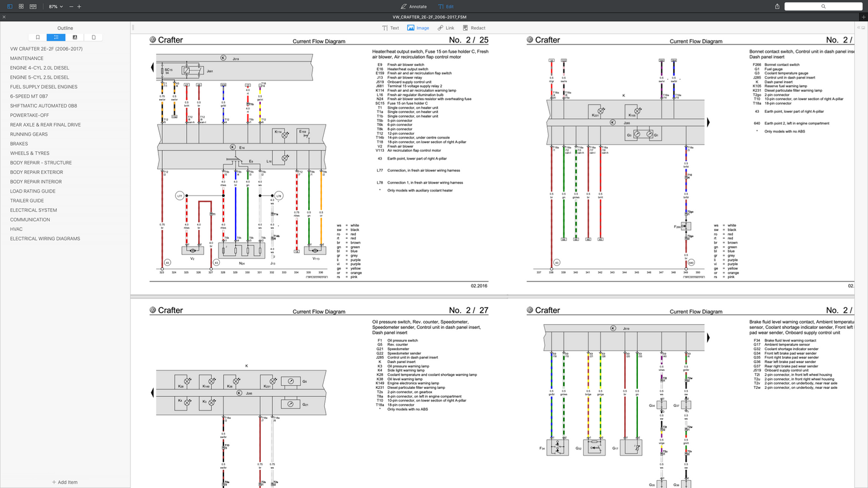The width and height of the screenshot is (868, 488).
Task: Show page view in sidebar
Action: point(93,37)
